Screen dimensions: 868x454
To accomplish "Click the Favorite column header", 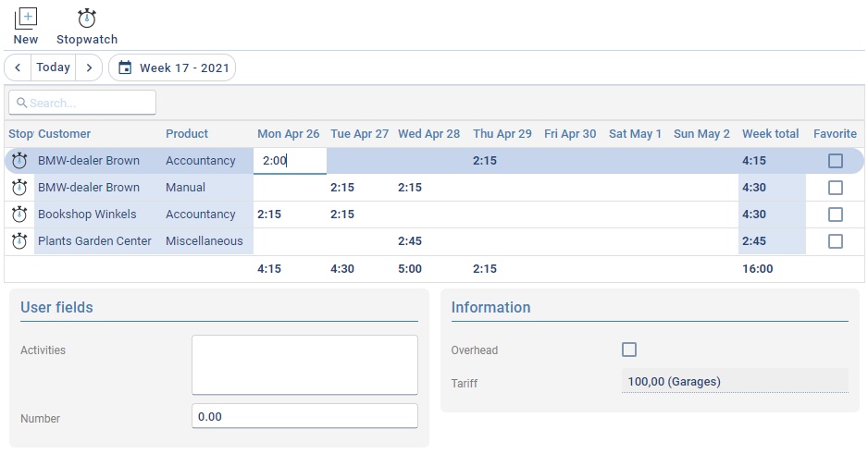I will [x=836, y=134].
